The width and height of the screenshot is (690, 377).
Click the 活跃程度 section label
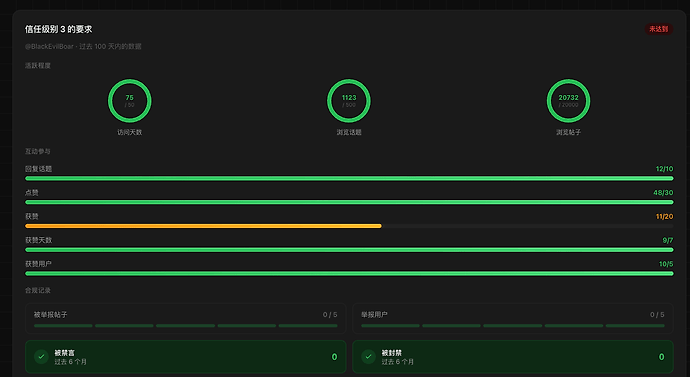coord(38,66)
